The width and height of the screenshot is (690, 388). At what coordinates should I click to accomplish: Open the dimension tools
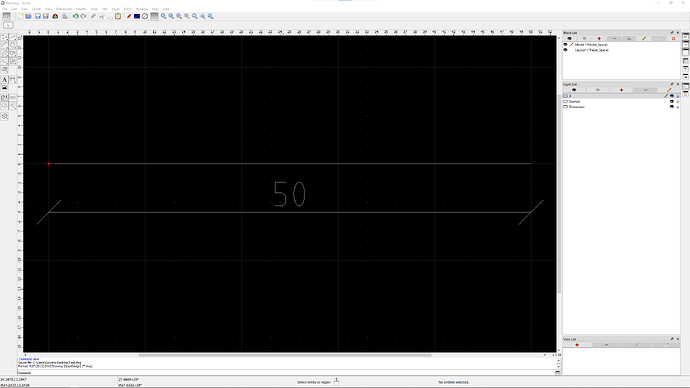click(x=13, y=80)
